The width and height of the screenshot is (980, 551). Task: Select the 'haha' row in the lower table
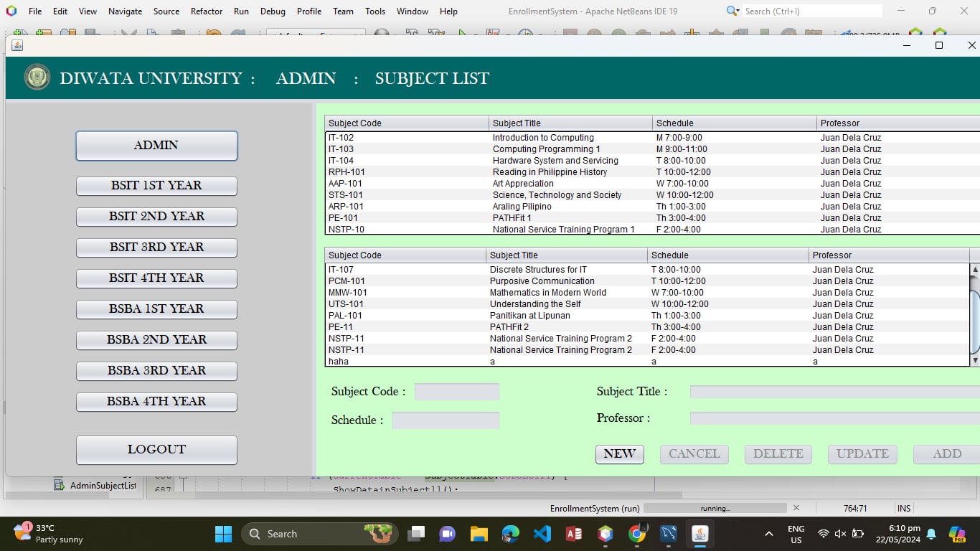(647, 362)
